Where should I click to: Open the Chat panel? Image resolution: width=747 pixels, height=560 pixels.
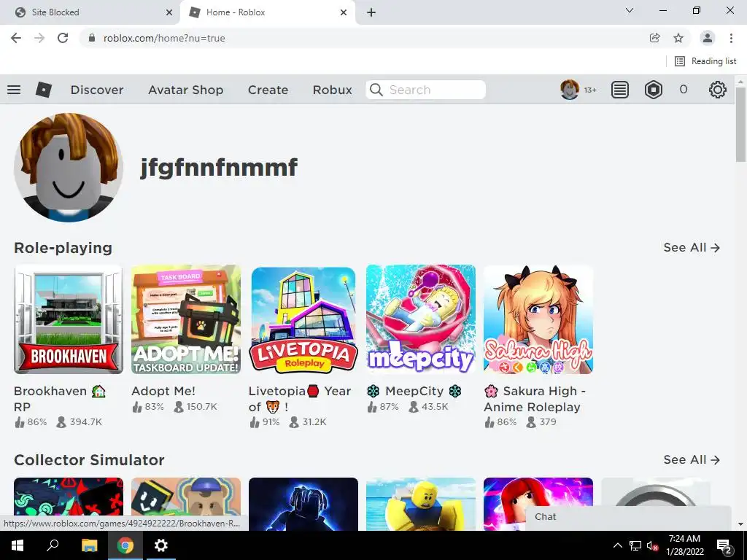[628, 517]
